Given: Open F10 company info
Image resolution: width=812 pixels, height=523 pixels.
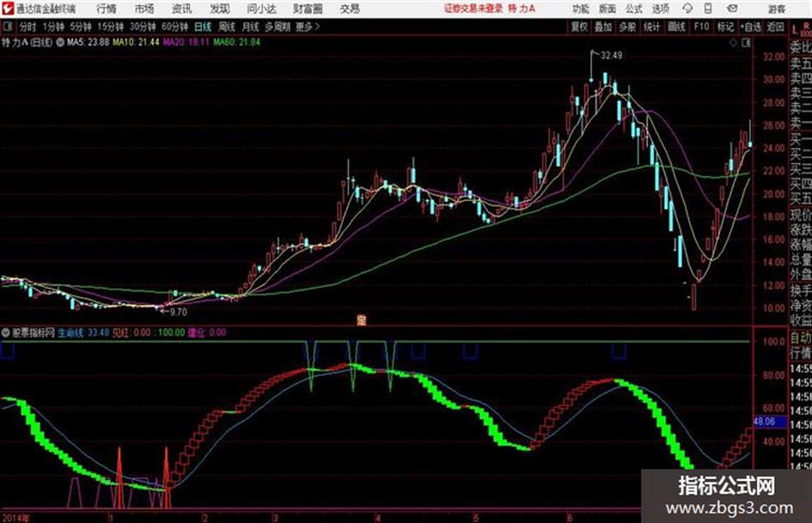Looking at the screenshot, I should coord(701,27).
